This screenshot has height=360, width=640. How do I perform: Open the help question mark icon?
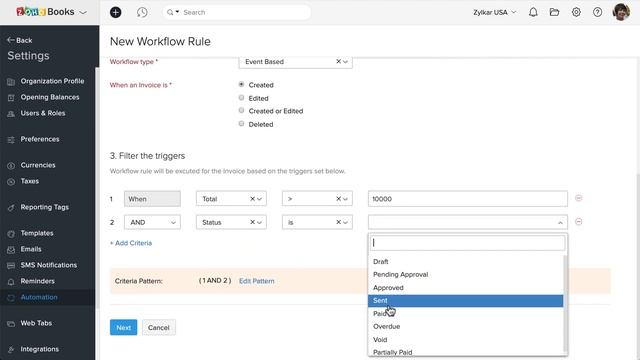[597, 12]
